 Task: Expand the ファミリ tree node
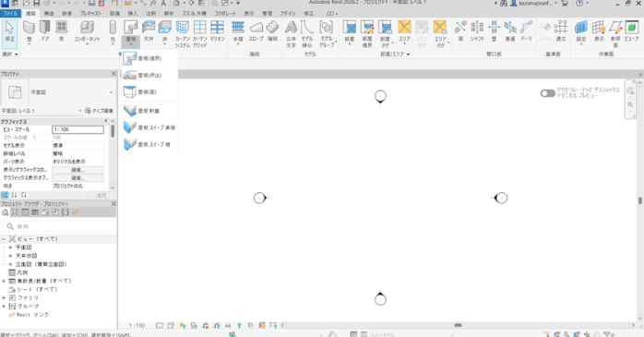click(4, 298)
